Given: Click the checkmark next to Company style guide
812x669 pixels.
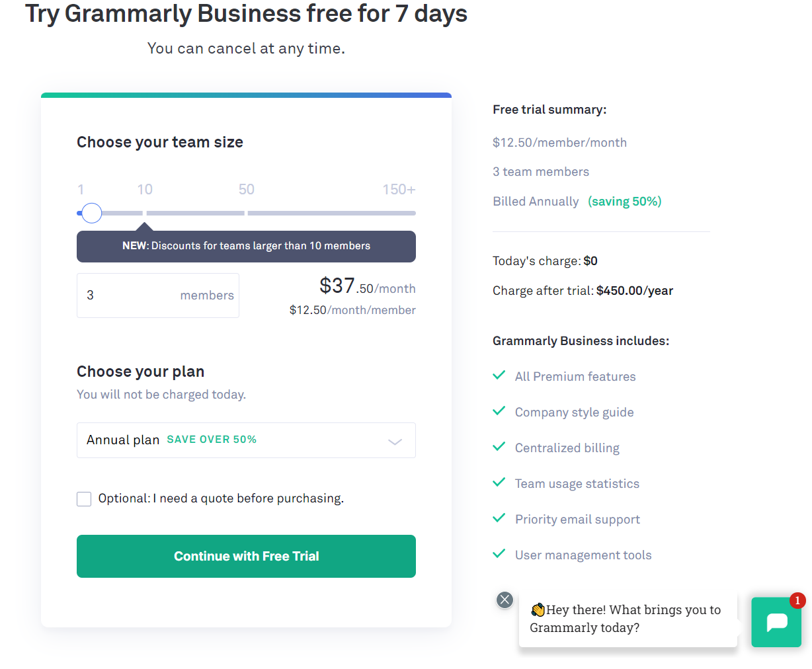Looking at the screenshot, I should [499, 411].
